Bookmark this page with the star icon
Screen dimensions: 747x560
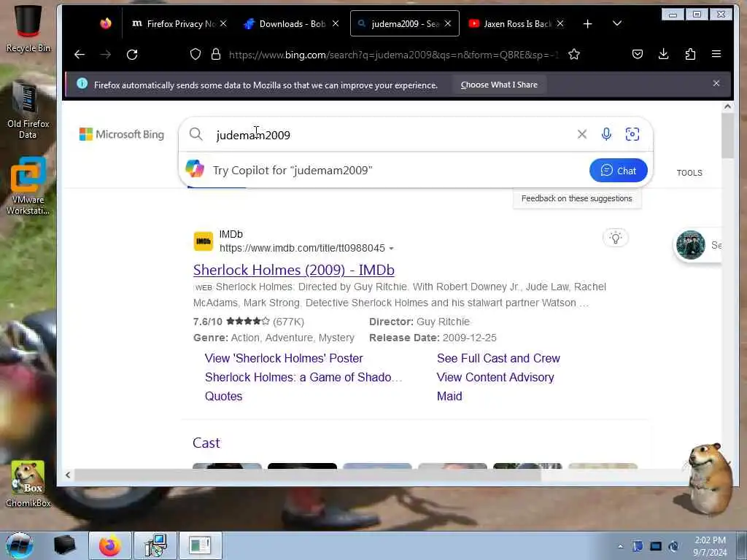(574, 54)
